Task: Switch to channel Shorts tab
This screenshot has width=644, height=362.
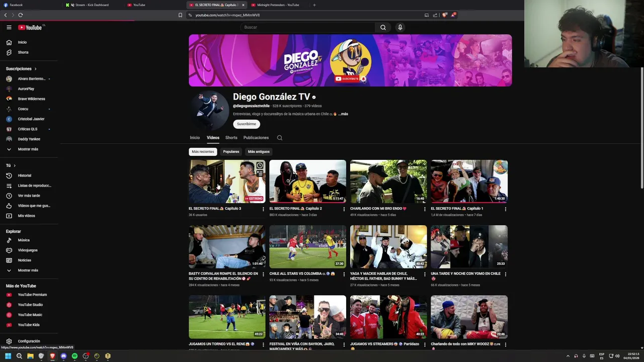Action: 231,138
